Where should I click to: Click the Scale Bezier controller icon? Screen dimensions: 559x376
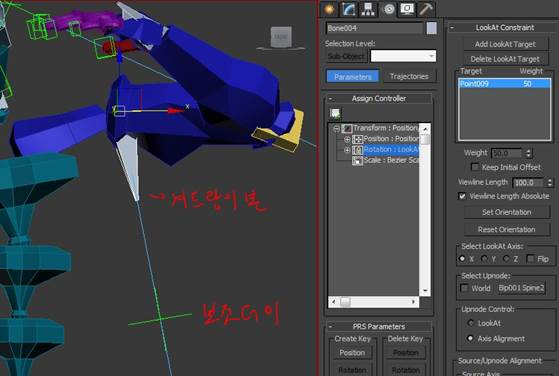pos(357,161)
